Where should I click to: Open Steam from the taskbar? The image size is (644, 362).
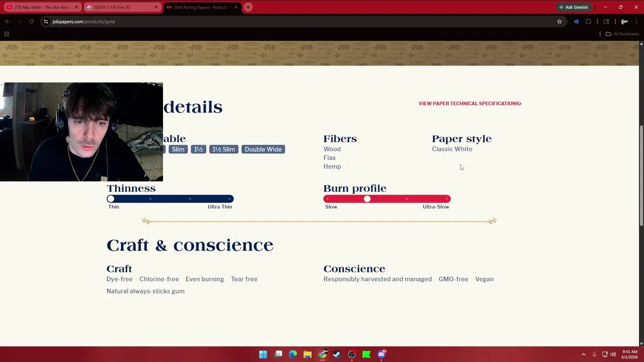(337, 354)
